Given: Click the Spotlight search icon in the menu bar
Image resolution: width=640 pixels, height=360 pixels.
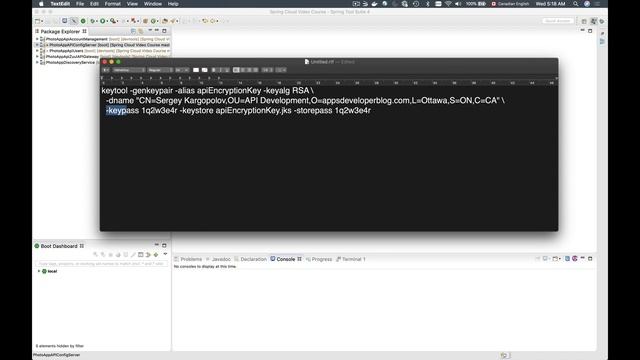Looking at the screenshot, I should pyautogui.click(x=576, y=4).
